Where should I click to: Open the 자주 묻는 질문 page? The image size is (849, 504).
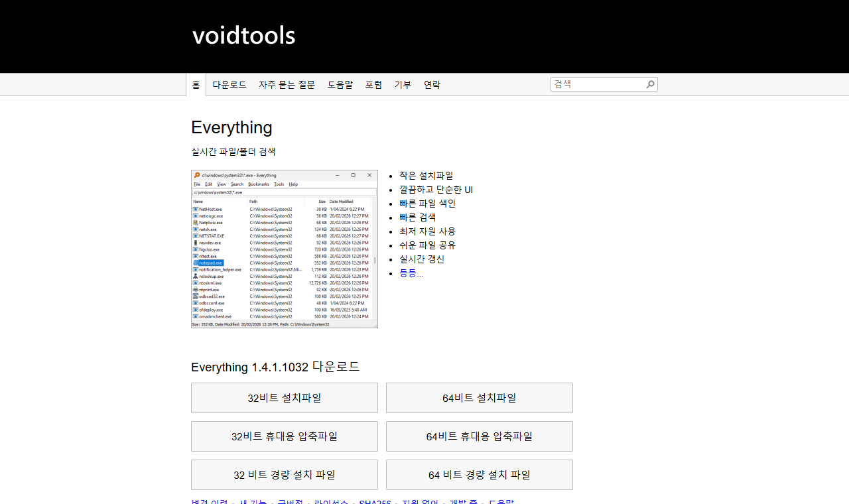(287, 85)
